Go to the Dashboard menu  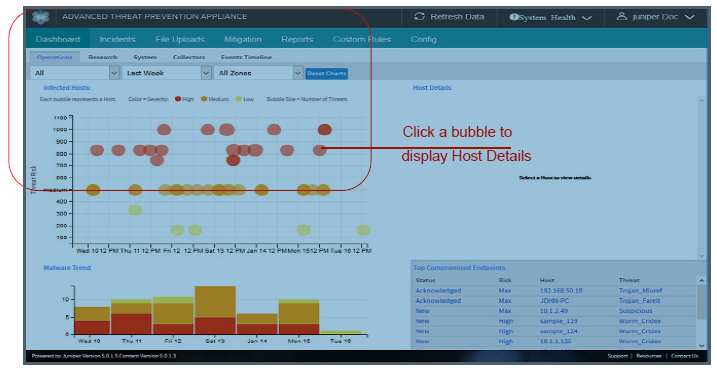58,39
